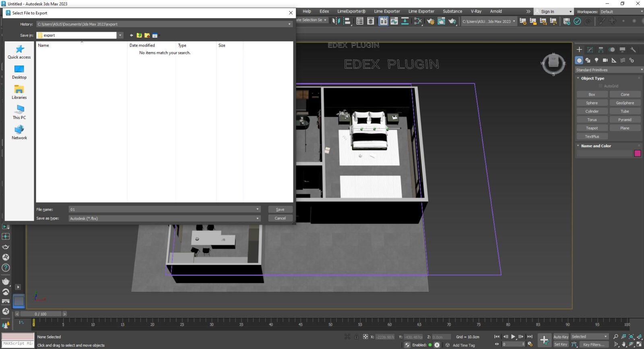Toggle the selection lock icon in status bar
Image resolution: width=644 pixels, height=349 pixels.
pyautogui.click(x=356, y=337)
